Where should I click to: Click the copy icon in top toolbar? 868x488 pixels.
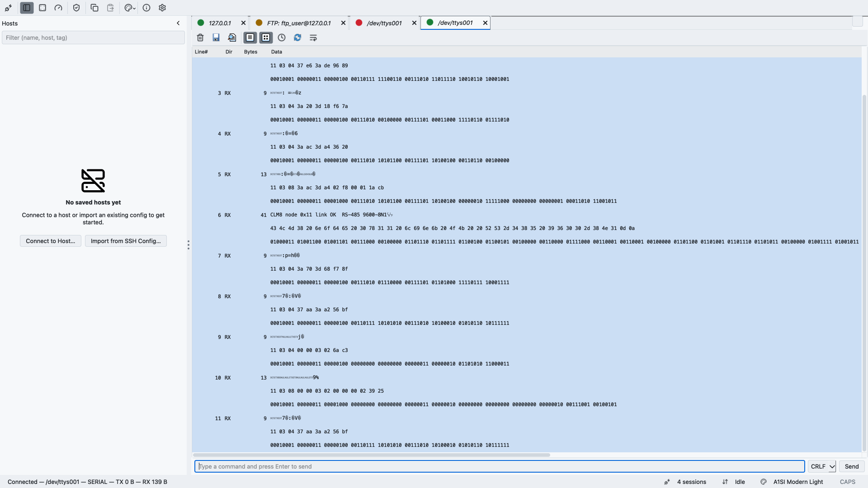(94, 8)
